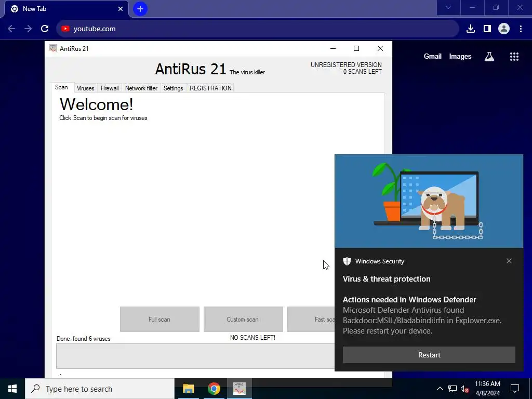Switch to the Viruses tab
This screenshot has height=399, width=532.
(x=86, y=88)
